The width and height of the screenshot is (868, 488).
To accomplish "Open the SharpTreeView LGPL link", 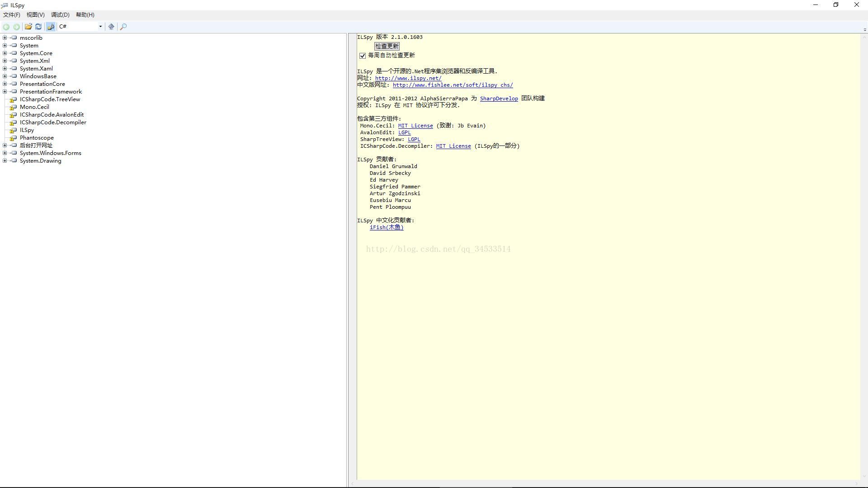I will pos(414,139).
